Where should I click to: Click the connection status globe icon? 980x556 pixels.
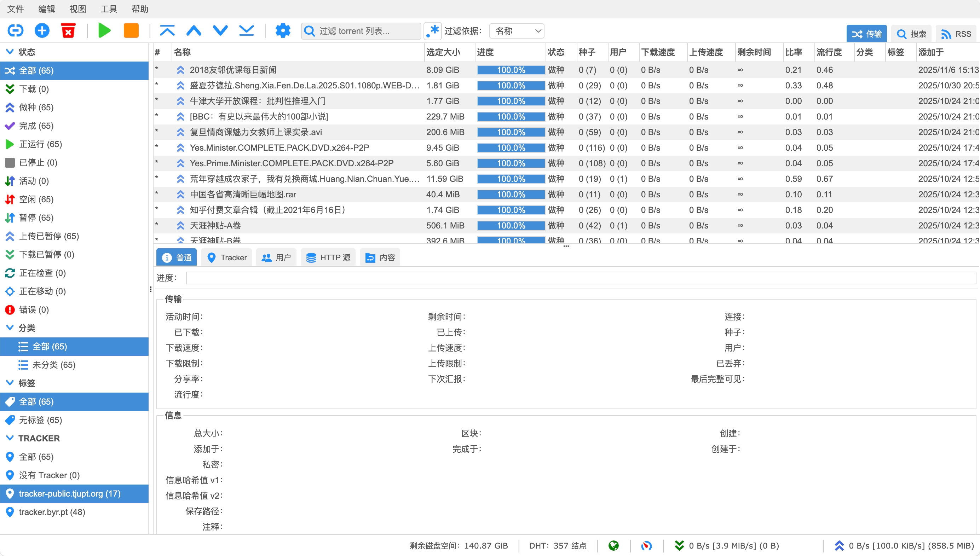point(614,546)
